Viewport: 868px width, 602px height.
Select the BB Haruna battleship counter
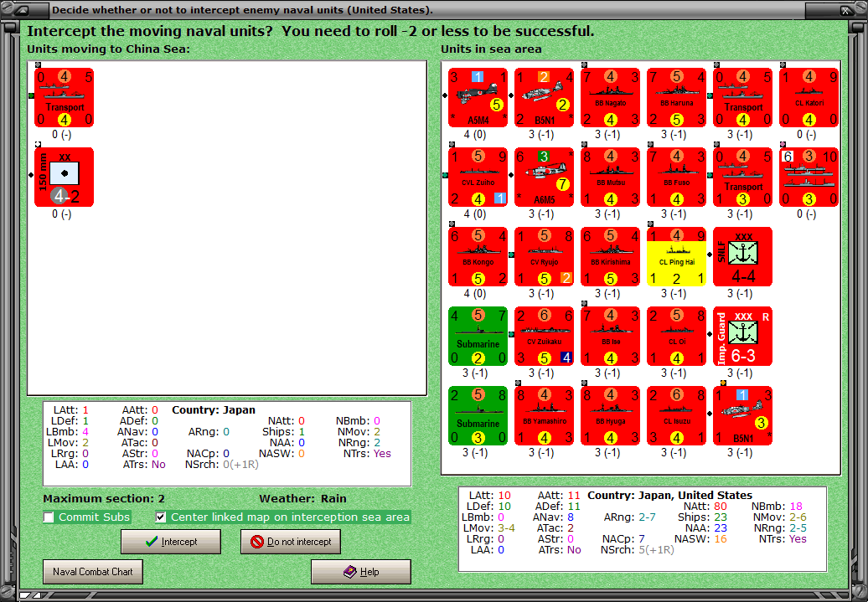click(676, 98)
